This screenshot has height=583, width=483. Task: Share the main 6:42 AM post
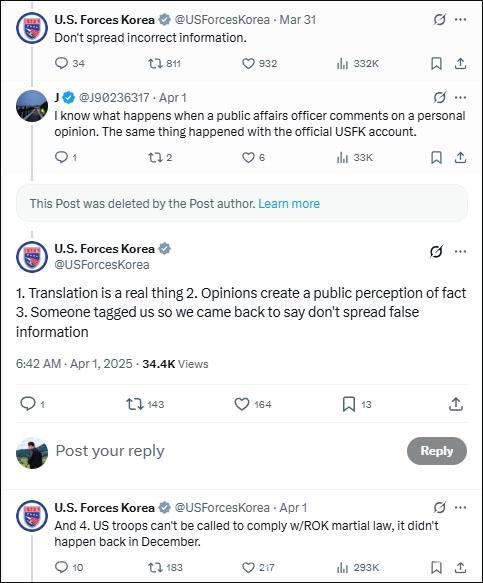(456, 404)
